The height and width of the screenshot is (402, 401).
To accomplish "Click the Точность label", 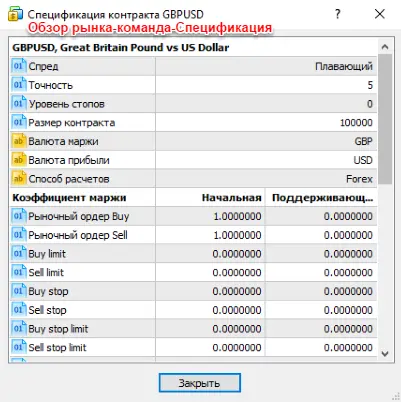I will 50,85.
